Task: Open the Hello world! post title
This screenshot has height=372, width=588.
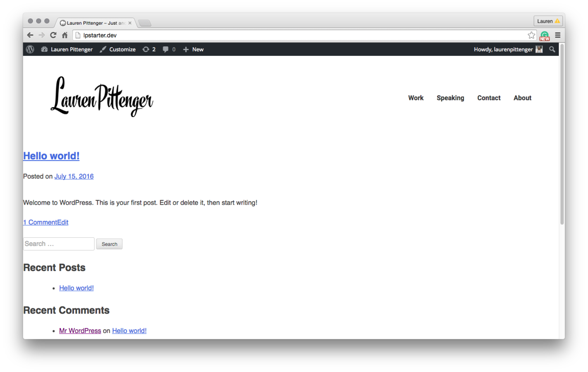Action: tap(51, 156)
